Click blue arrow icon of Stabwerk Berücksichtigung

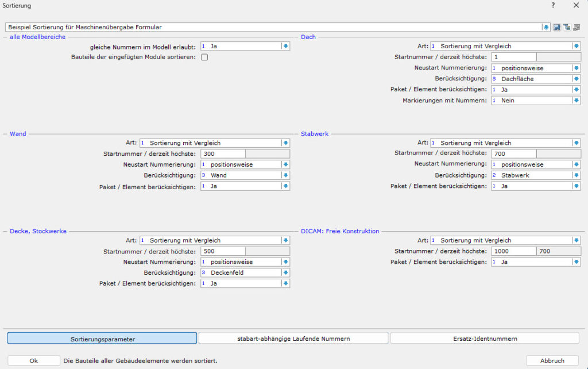(576, 175)
